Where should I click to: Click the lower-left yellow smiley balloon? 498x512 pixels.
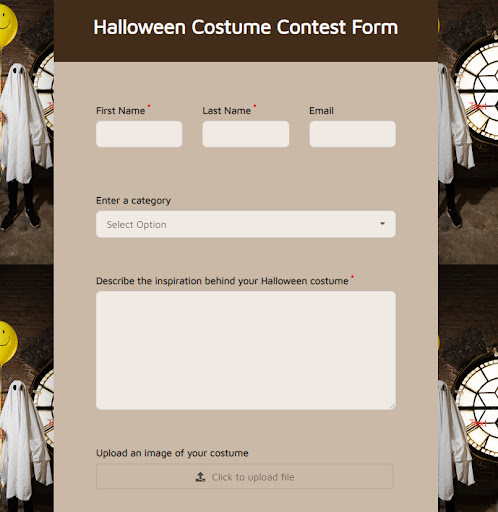(x=7, y=342)
